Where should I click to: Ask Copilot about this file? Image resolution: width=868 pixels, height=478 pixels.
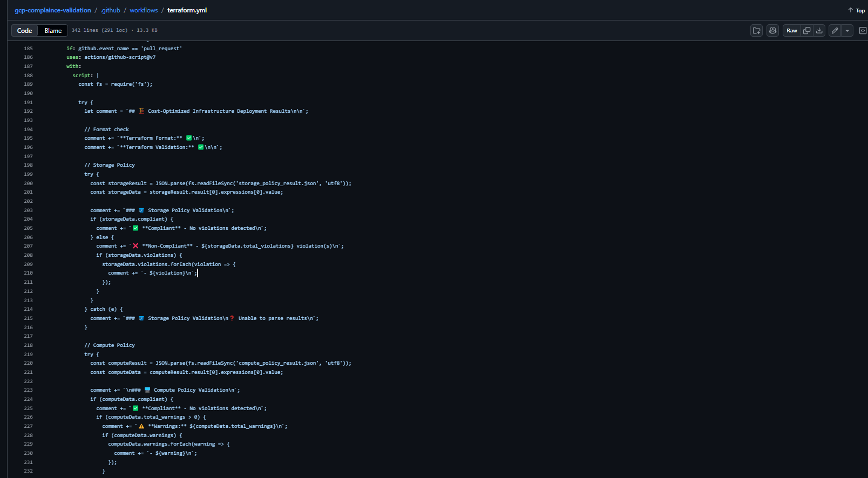[773, 31]
